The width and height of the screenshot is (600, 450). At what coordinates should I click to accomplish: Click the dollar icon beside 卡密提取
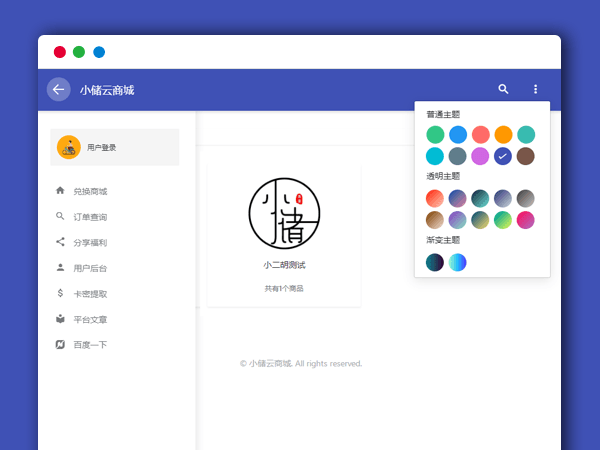60,294
